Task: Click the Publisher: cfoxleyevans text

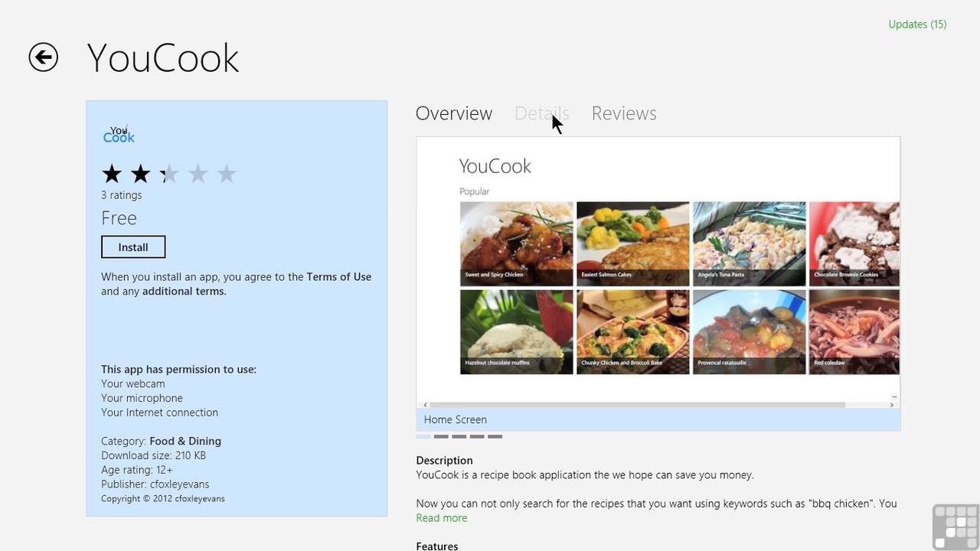Action: pos(155,484)
